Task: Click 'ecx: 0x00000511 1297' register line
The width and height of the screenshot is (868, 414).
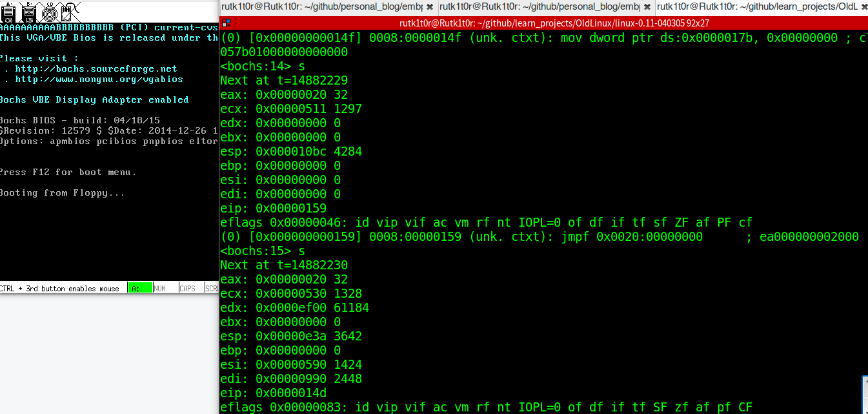Action: [x=291, y=109]
